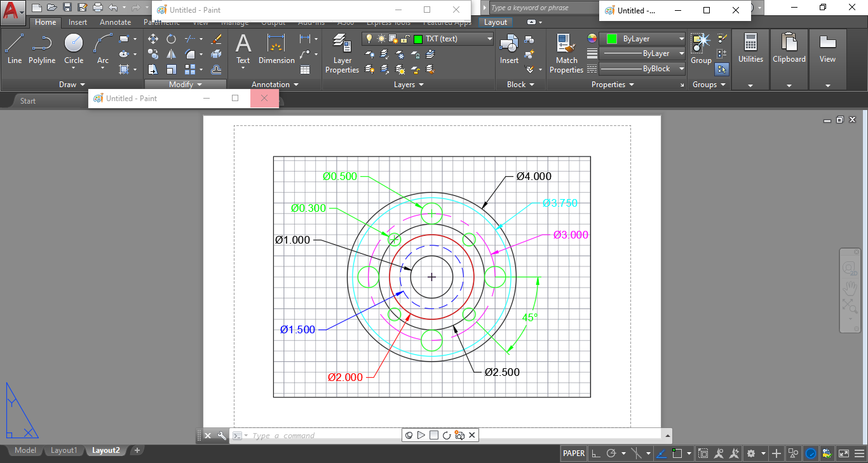This screenshot has width=868, height=463.
Task: Toggle Polar Tracking in status bar
Action: [612, 453]
